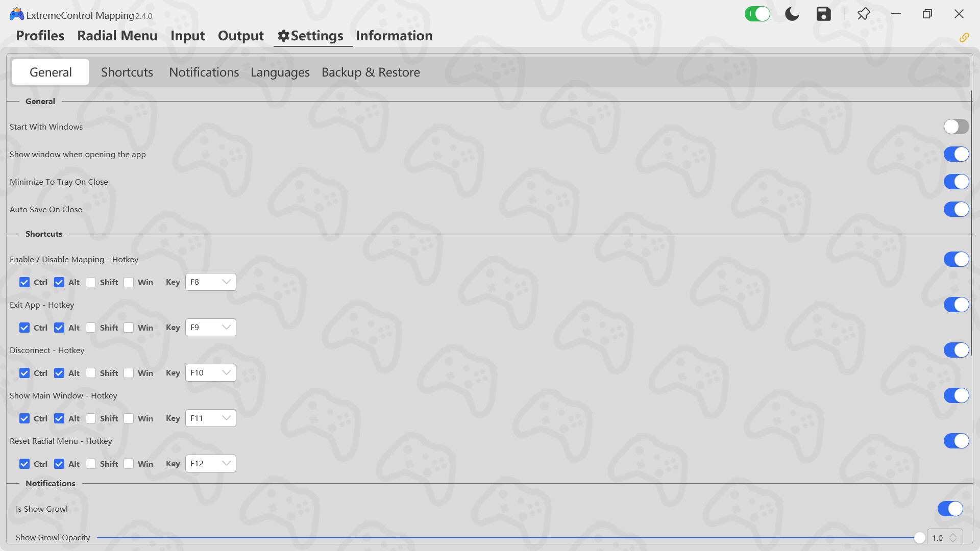
Task: Toggle the green mapping enable switch in title bar
Action: 757,14
